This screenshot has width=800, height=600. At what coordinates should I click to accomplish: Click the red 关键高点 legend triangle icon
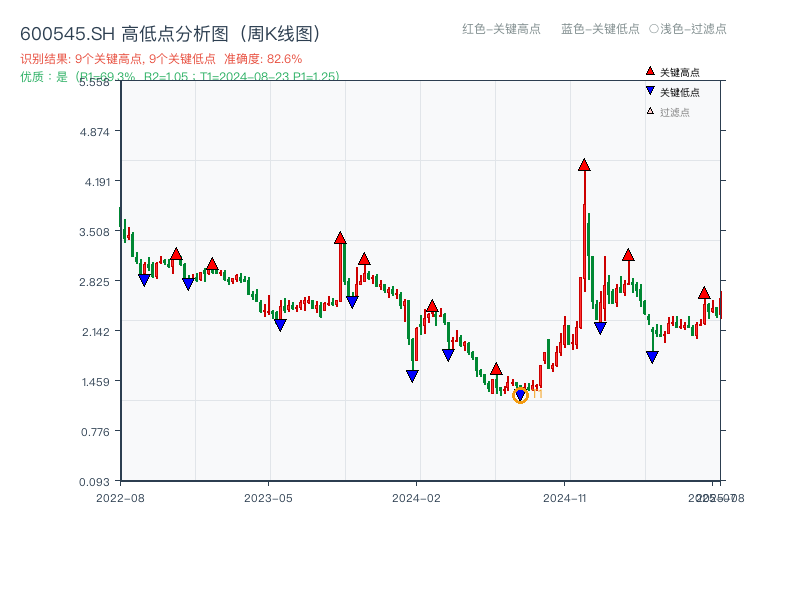(650, 71)
